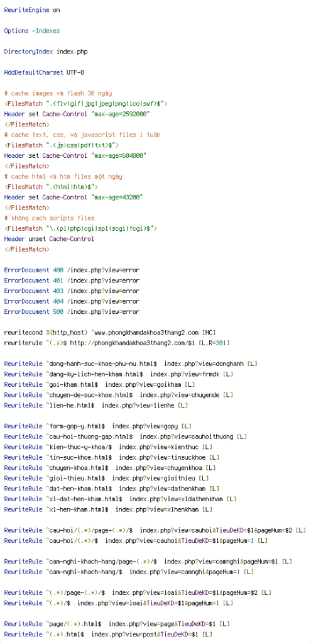Click rule for xl-hen-kham.html
Screen dimensions: 311x644
[108, 509]
